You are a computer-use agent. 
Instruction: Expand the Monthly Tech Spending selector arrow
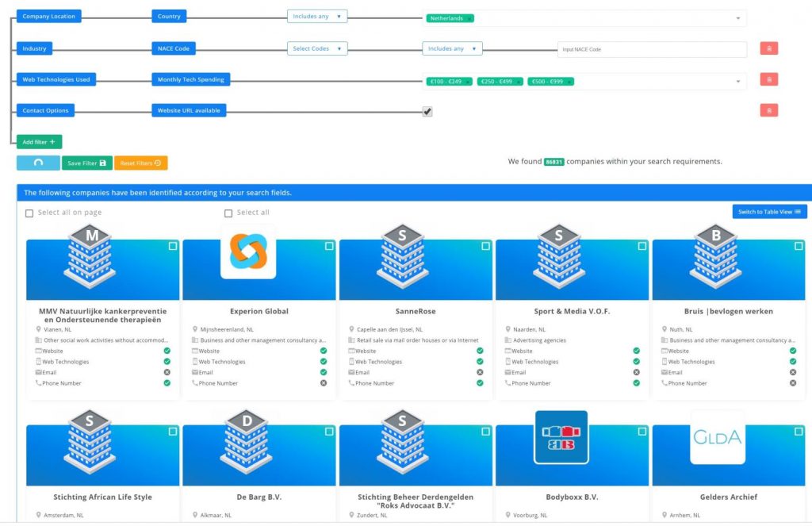coord(738,81)
